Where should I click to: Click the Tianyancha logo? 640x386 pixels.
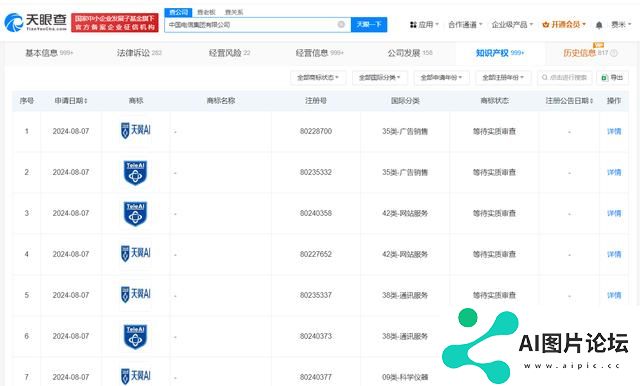point(36,22)
